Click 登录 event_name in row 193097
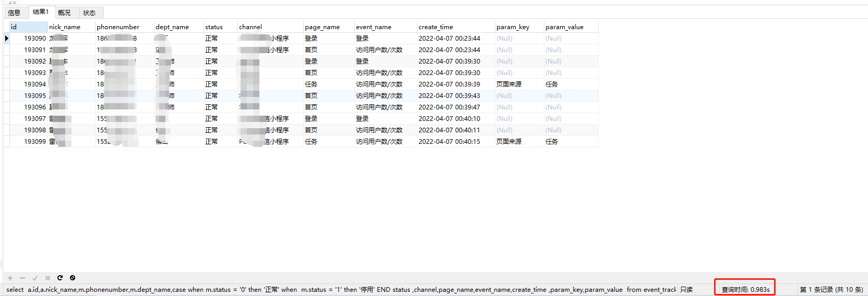The height and width of the screenshot is (296, 868). tap(386, 118)
